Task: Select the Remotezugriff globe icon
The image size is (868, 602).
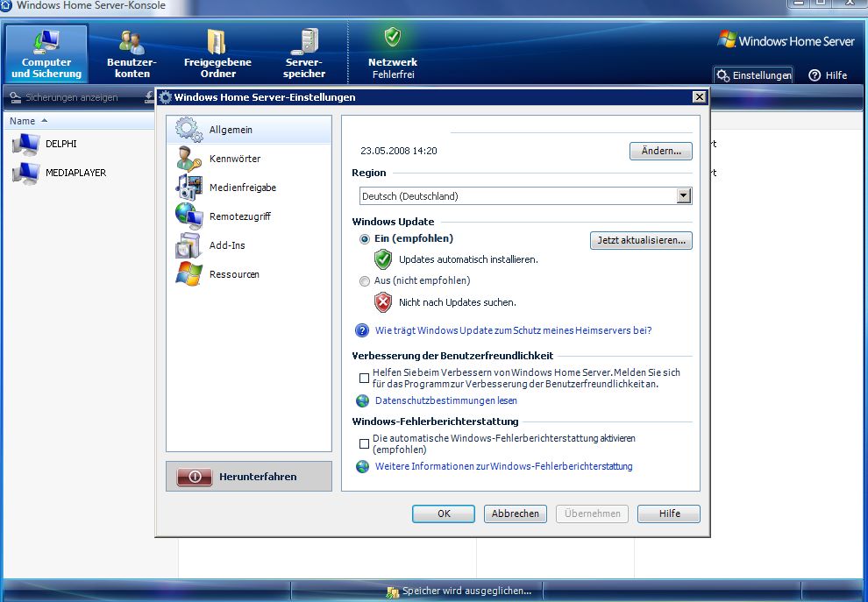Action: (189, 216)
